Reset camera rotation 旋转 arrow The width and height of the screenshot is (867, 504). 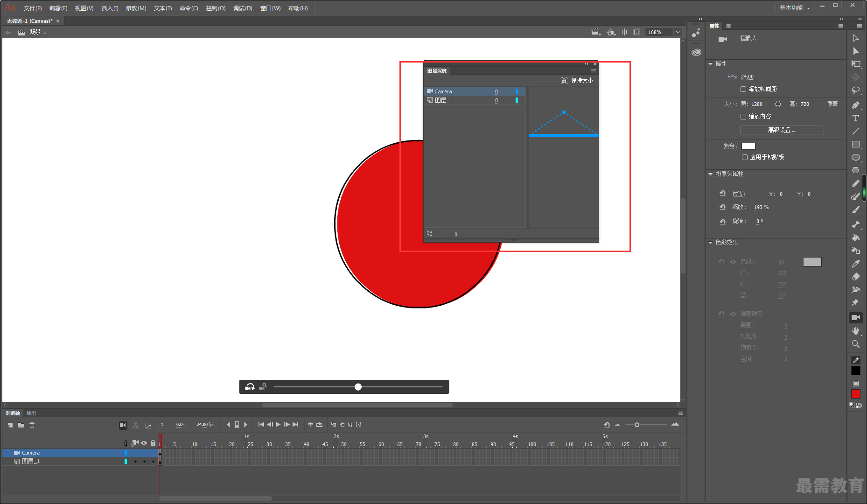click(x=723, y=221)
